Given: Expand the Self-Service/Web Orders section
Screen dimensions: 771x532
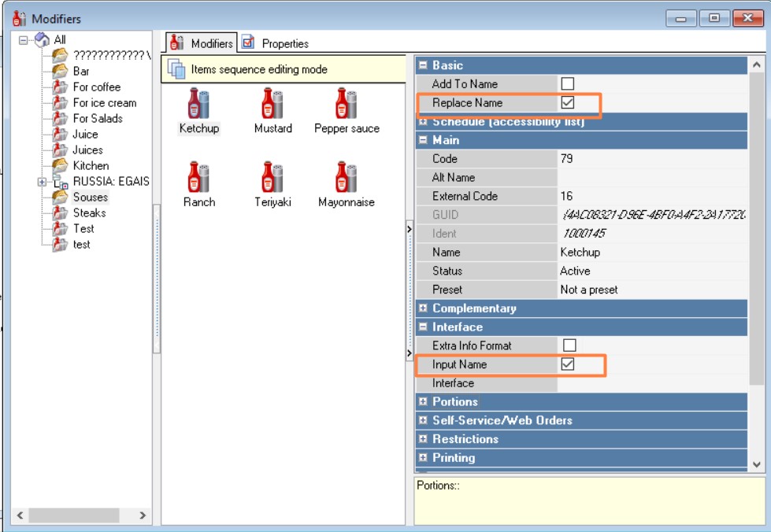Looking at the screenshot, I should (x=423, y=420).
